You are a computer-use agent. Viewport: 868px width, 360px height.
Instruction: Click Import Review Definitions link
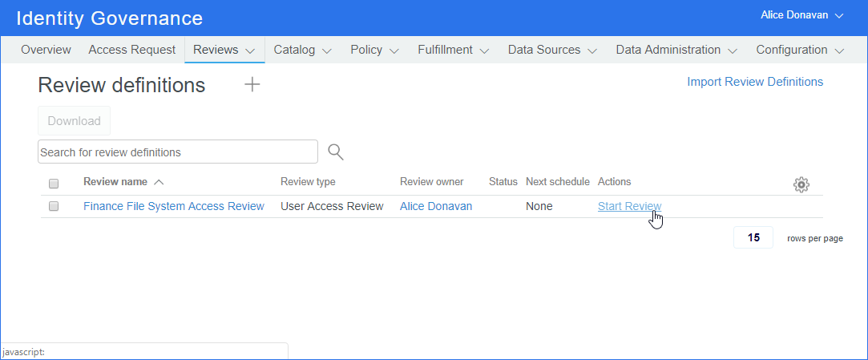tap(755, 82)
